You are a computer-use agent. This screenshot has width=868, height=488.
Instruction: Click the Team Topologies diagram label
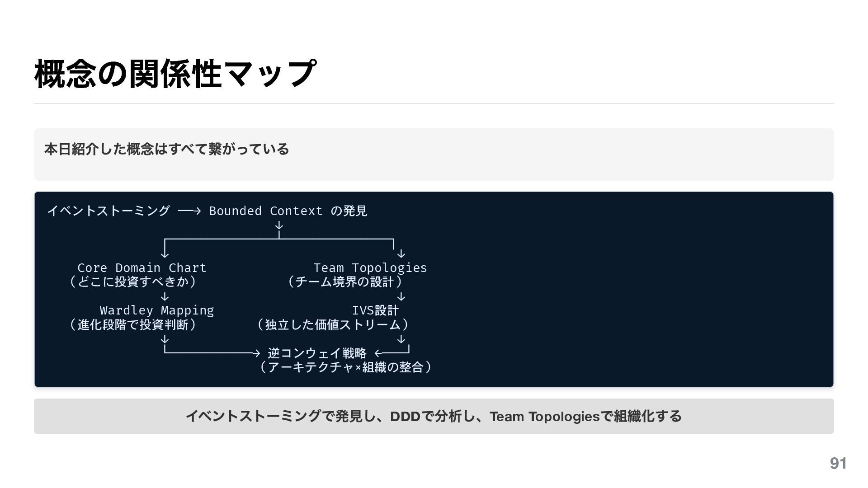[370, 268]
